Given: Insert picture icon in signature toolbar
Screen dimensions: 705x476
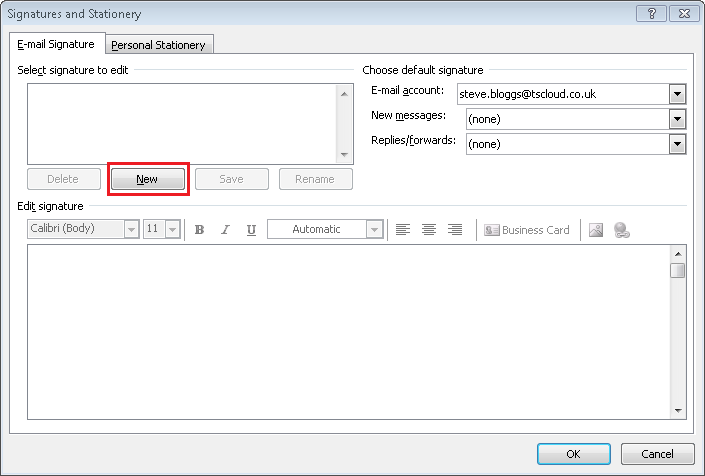Looking at the screenshot, I should tap(596, 230).
